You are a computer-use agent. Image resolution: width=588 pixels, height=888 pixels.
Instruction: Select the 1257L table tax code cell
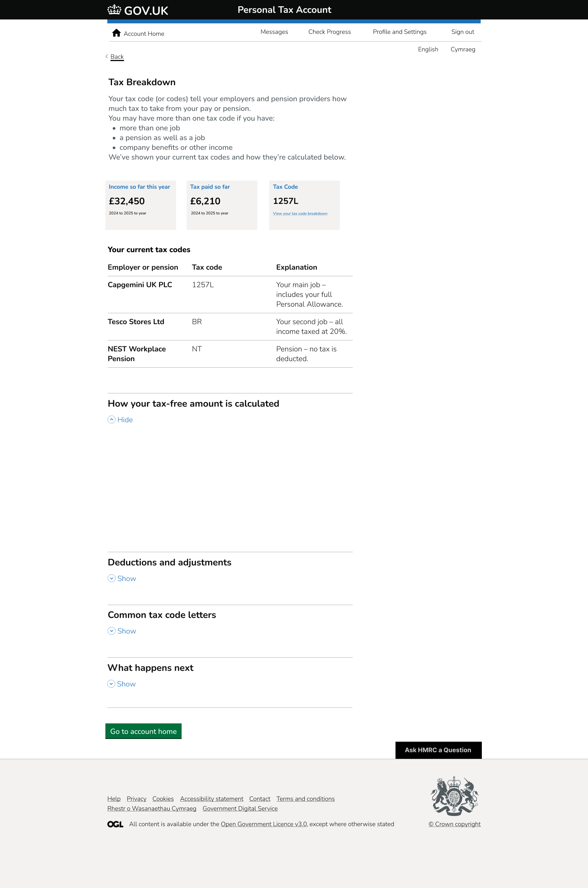tap(203, 285)
